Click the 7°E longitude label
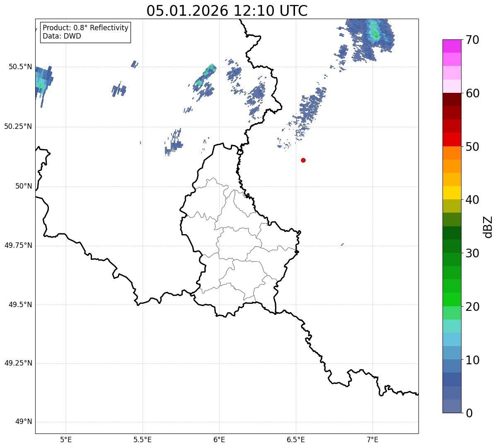This screenshot has width=498, height=448. pos(373,439)
